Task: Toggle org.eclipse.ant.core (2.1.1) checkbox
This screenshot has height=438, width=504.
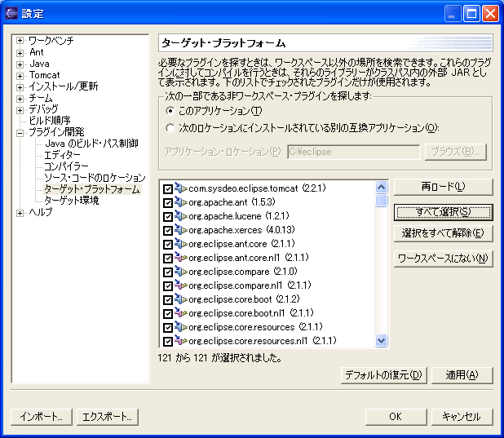Action: [168, 244]
